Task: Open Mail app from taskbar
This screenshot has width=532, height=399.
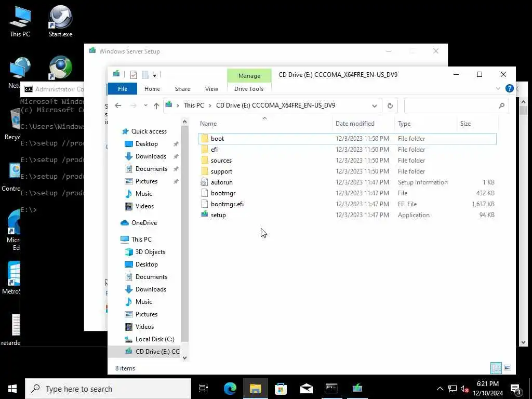Action: [306, 389]
